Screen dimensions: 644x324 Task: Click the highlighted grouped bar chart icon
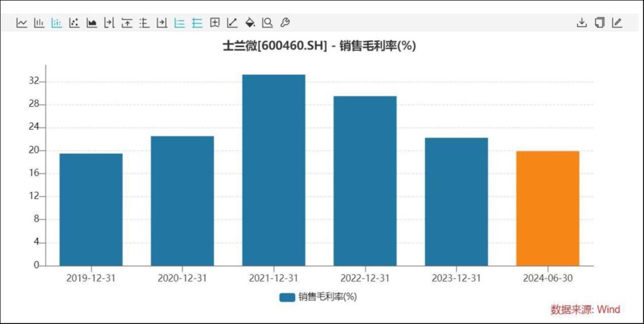pyautogui.click(x=57, y=23)
